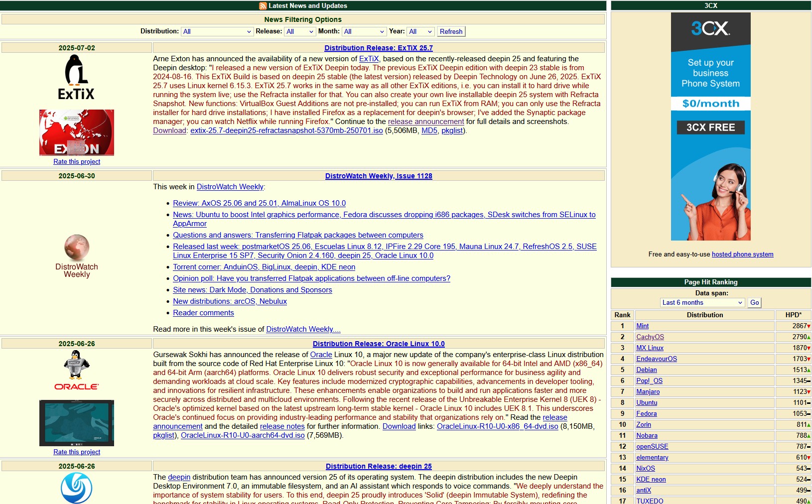View the Oracle Linux desktop screenshot thumbnail
812x504 pixels.
point(77,423)
